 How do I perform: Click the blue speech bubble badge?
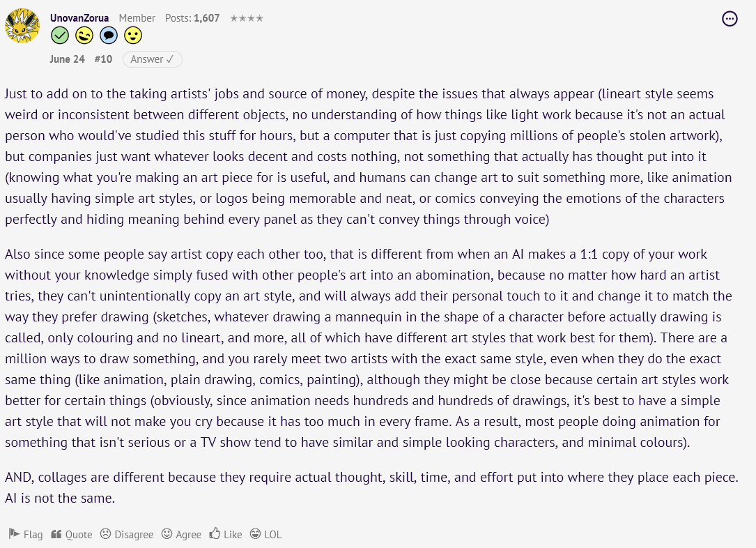point(109,36)
